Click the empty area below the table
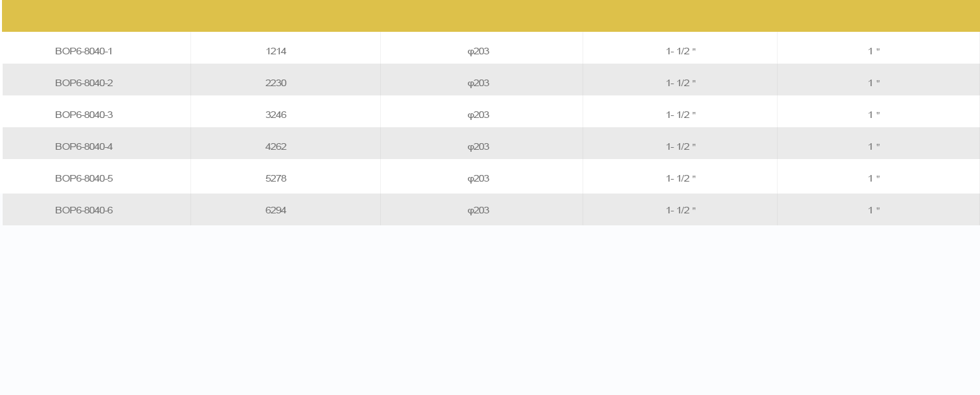This screenshot has height=395, width=980. click(x=491, y=310)
